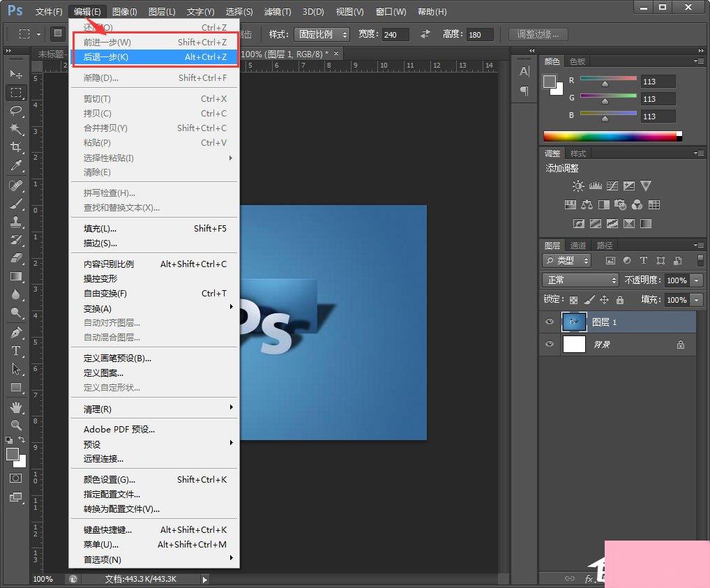Toggle type layer filter T icon

pos(644,260)
